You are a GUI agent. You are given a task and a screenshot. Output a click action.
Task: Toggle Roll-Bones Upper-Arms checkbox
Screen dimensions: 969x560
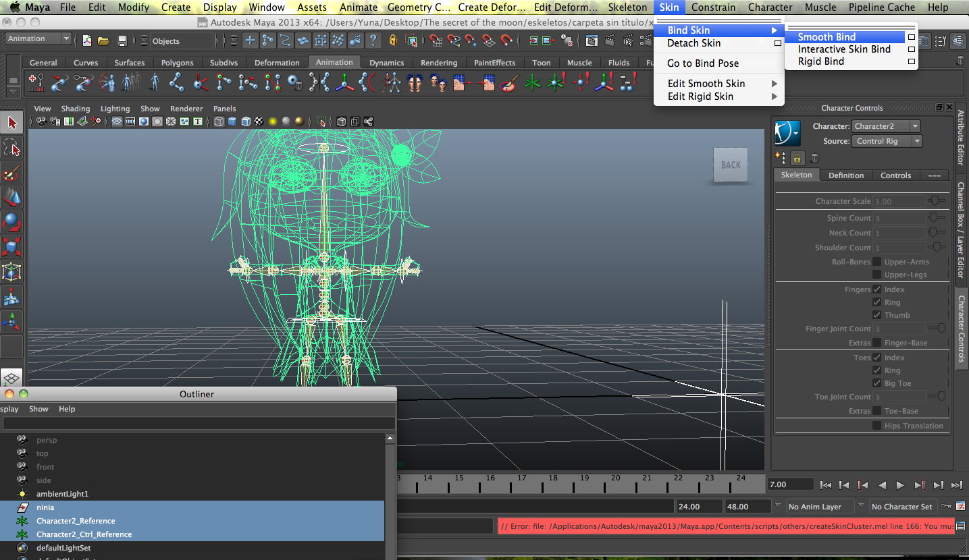pos(876,262)
